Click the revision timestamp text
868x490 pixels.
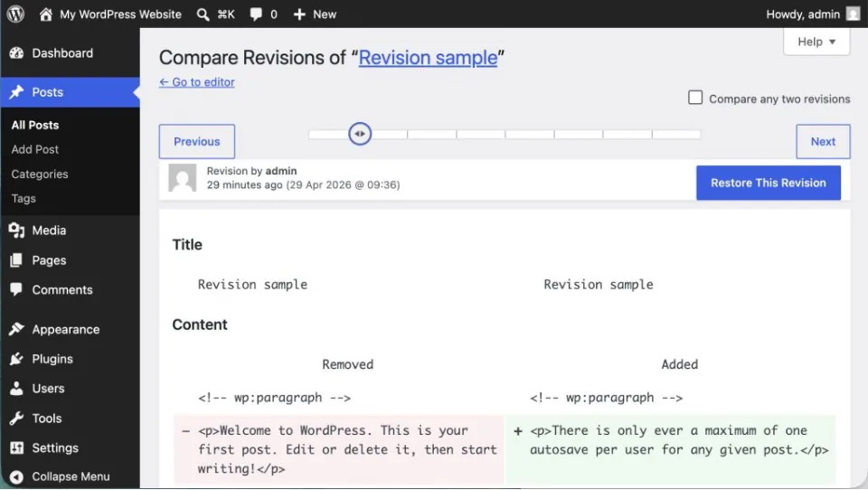[304, 185]
